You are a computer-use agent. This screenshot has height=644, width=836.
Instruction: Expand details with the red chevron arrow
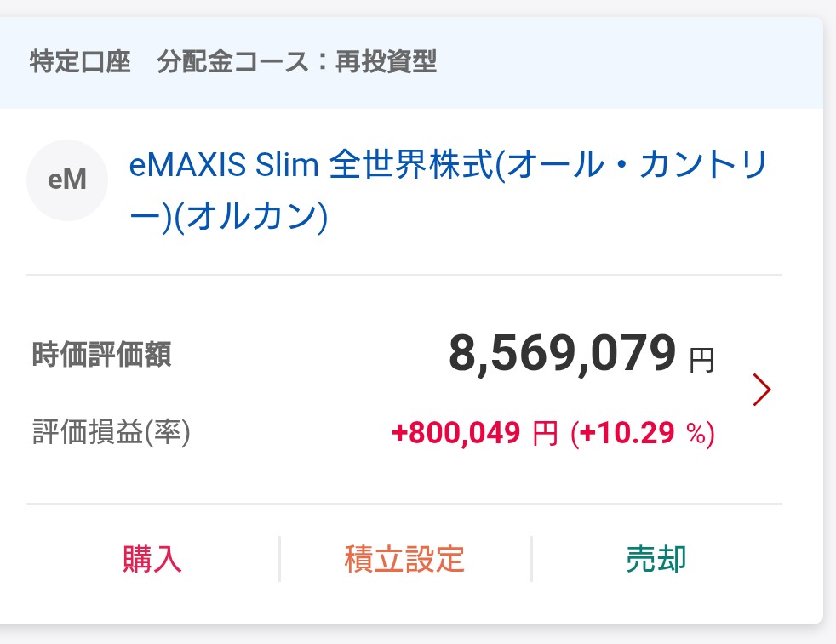[x=762, y=390]
